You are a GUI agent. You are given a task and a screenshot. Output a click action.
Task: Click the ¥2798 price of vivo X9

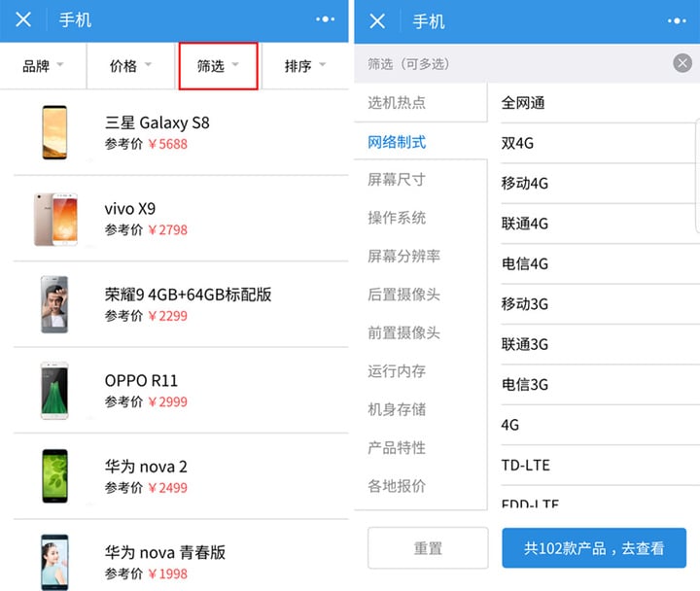pos(168,229)
